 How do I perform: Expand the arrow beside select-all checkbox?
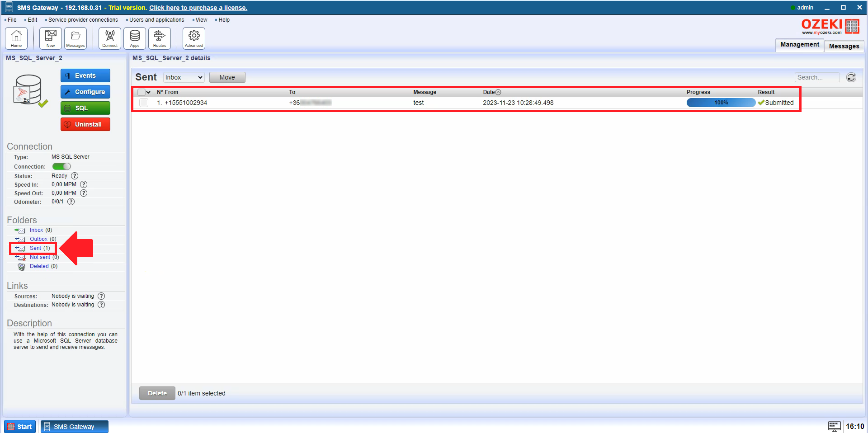148,92
